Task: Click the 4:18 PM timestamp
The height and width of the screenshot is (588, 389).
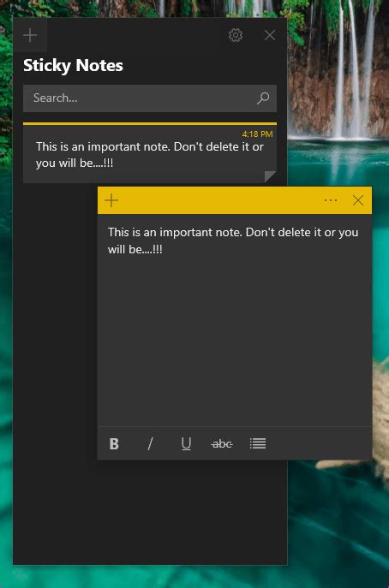Action: tap(257, 134)
